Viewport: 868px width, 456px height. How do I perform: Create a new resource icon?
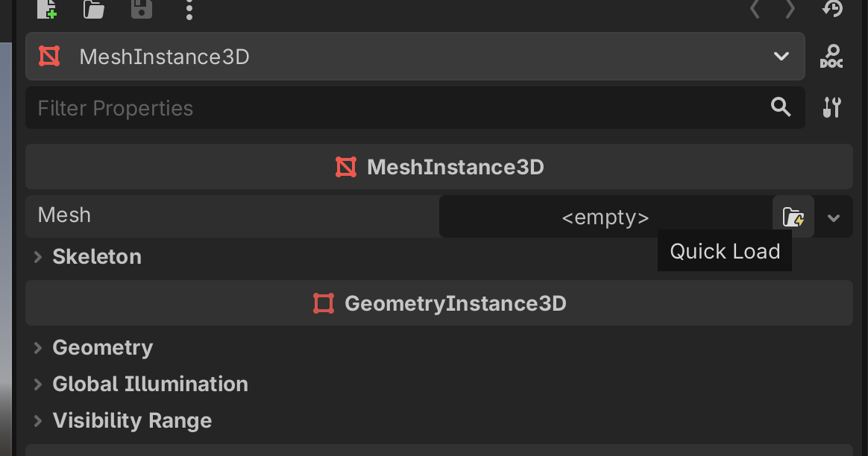47,9
